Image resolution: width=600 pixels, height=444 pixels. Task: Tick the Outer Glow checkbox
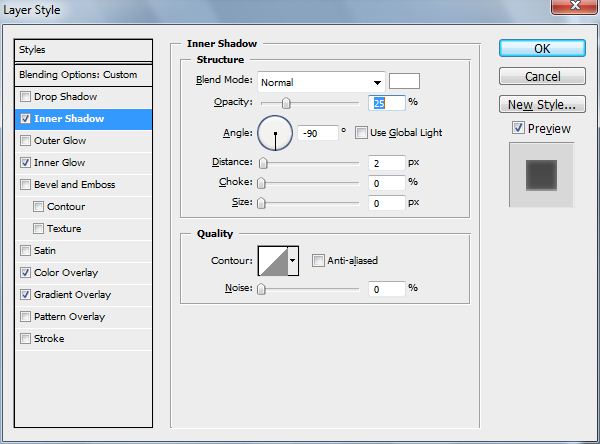click(25, 140)
